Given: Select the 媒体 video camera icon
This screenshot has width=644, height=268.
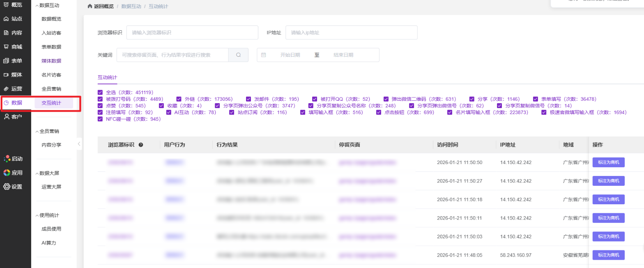Looking at the screenshot, I should (6, 75).
